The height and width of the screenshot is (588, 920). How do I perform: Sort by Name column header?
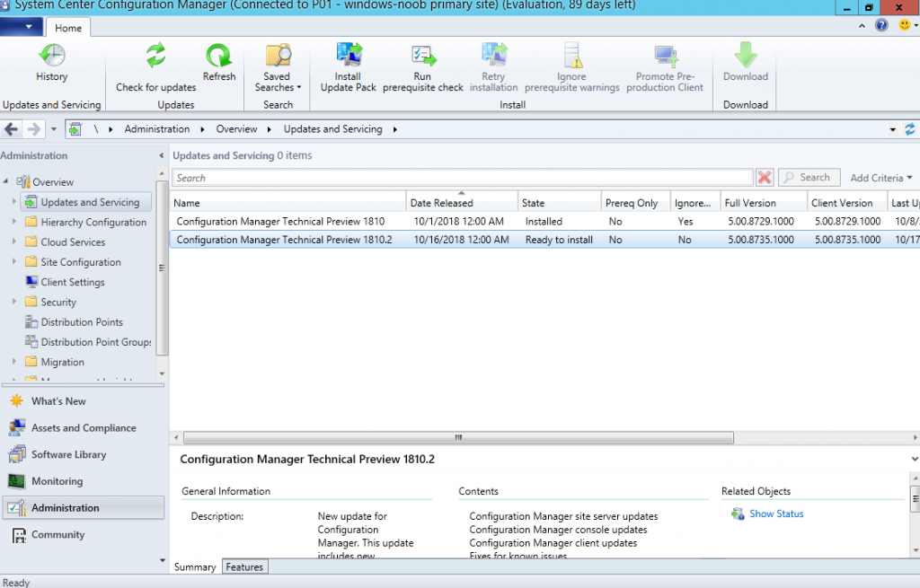[288, 203]
